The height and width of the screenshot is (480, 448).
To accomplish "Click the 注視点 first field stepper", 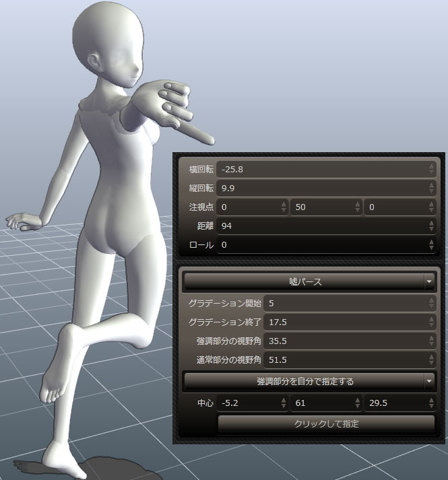I will [283, 207].
